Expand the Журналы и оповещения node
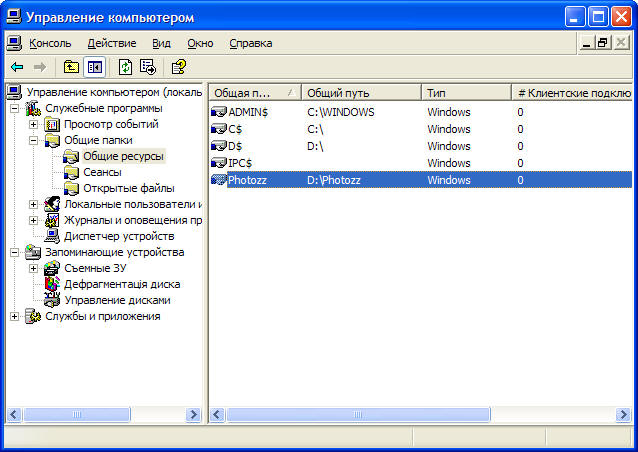This screenshot has height=452, width=638. [33, 221]
